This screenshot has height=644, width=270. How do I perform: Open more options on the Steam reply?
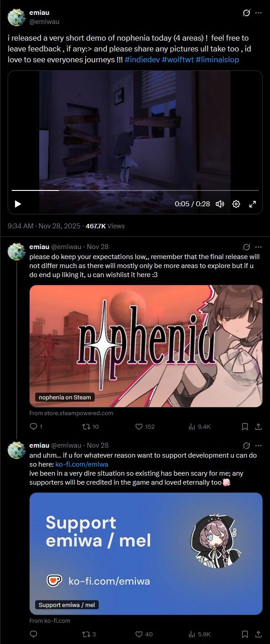pos(258,247)
